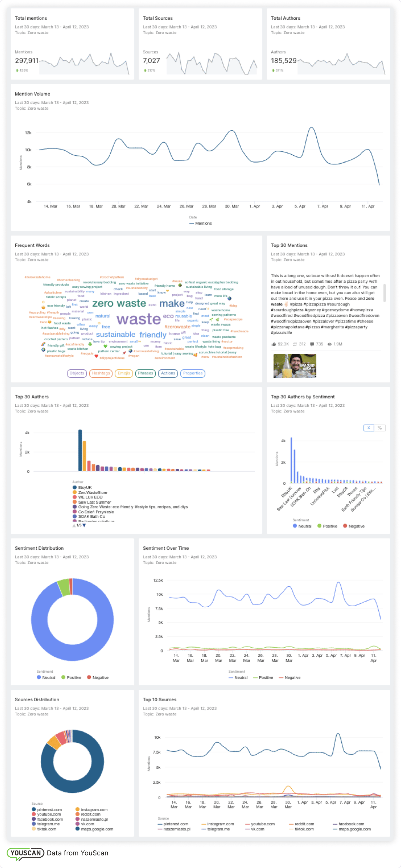Click green growth arrow under Sources 7,027
This screenshot has height=868, width=401.
tap(145, 71)
